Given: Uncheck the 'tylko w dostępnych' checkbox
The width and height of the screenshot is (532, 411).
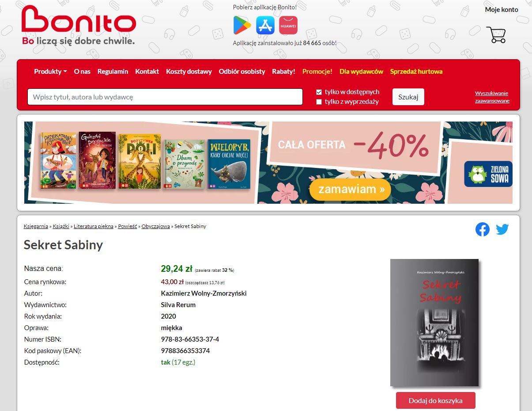Looking at the screenshot, I should (319, 92).
